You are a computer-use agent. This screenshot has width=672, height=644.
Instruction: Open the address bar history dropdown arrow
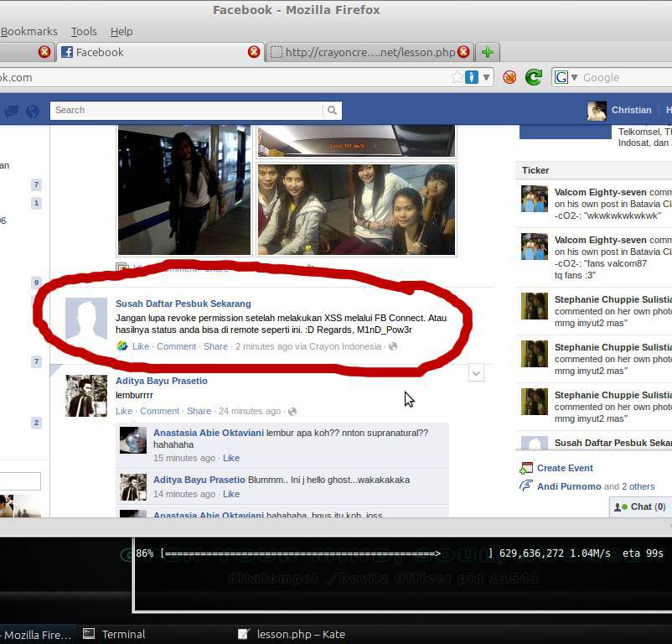coord(486,77)
